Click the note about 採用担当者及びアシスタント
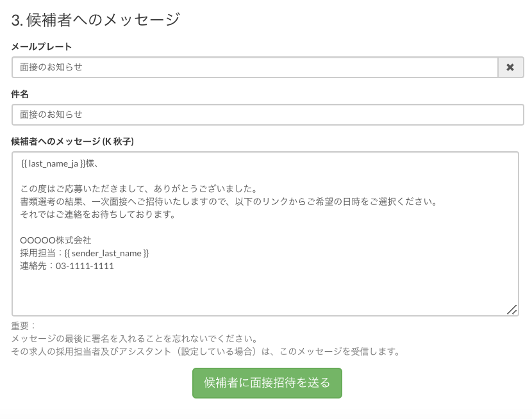This screenshot has width=532, height=419. pyautogui.click(x=205, y=351)
